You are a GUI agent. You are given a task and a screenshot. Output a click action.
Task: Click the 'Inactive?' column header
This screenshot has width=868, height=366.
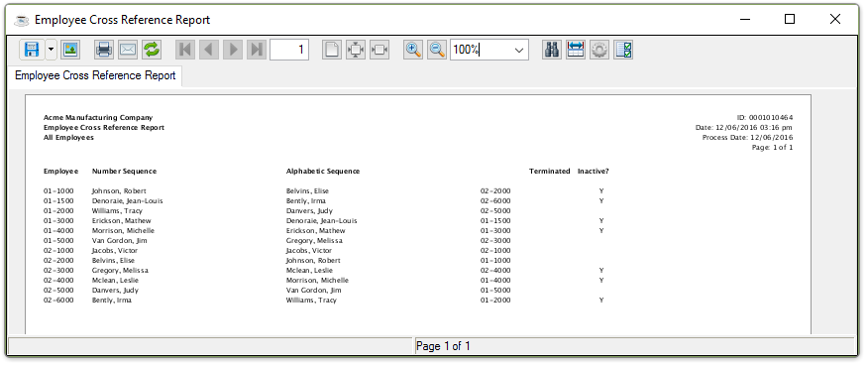tap(594, 171)
